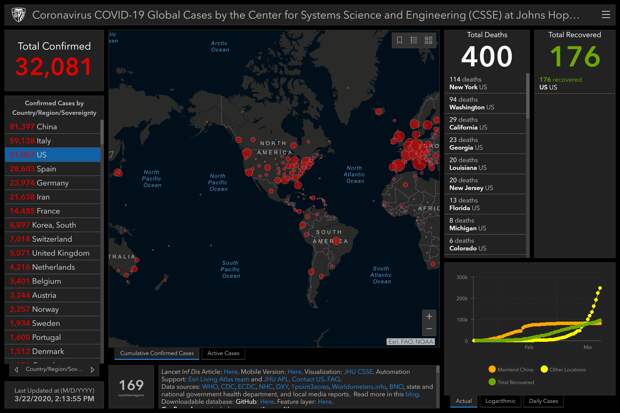Click New Jersey US deaths entry
This screenshot has height=413, width=620.
coord(486,184)
